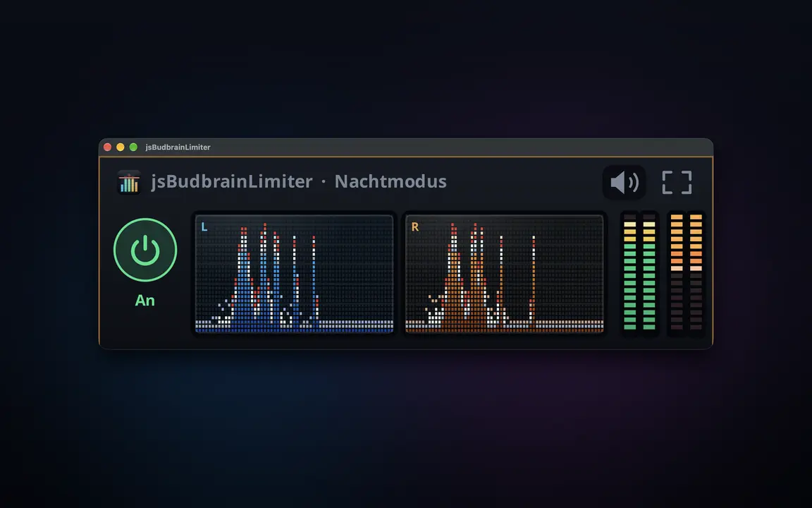Minimize the window with the yellow button
812x508 pixels.
pyautogui.click(x=120, y=147)
